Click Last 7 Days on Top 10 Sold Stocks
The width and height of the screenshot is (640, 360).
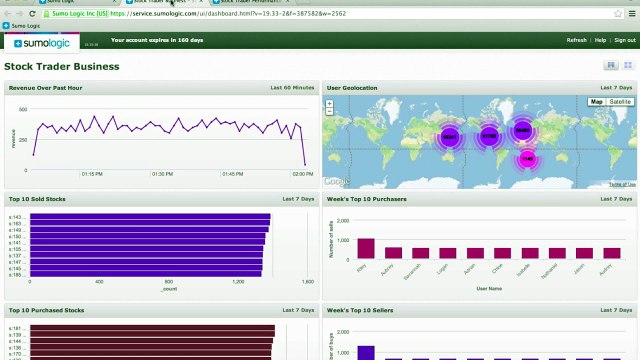click(x=298, y=199)
